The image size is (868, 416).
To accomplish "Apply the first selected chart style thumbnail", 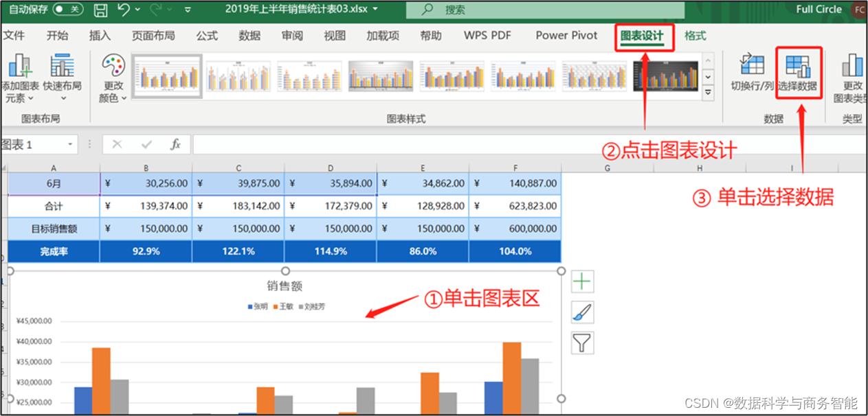I will pos(167,76).
